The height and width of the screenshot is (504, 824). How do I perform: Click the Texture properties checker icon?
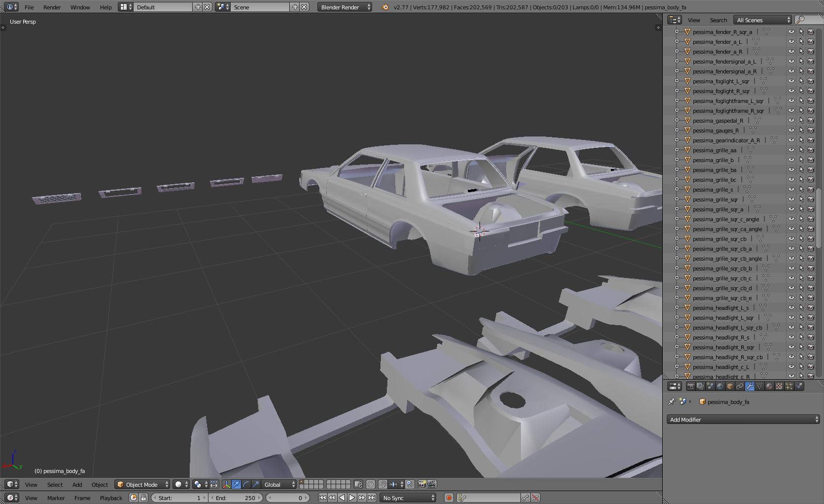point(779,387)
